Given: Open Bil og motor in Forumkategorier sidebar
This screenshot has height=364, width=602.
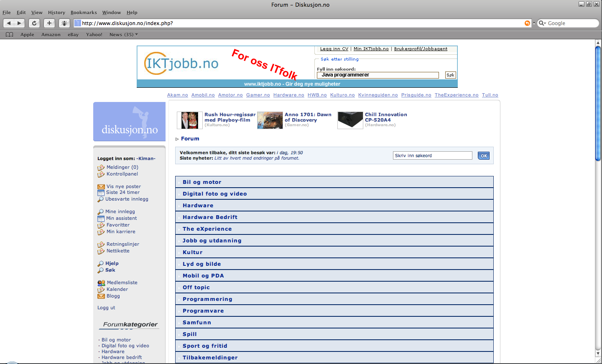Looking at the screenshot, I should tap(116, 340).
